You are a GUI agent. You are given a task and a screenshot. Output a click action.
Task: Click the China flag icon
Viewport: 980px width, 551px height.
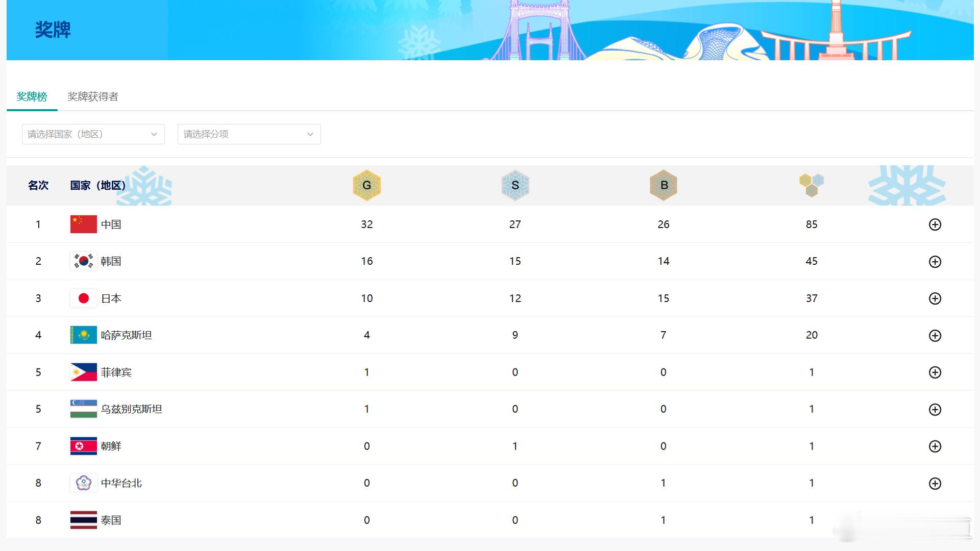coord(83,224)
